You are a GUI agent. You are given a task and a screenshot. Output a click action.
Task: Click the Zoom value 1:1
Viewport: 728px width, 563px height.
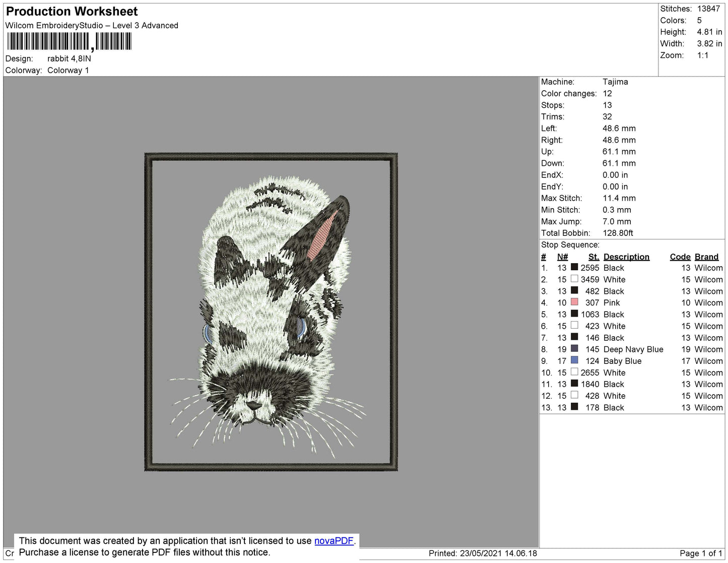pyautogui.click(x=703, y=55)
